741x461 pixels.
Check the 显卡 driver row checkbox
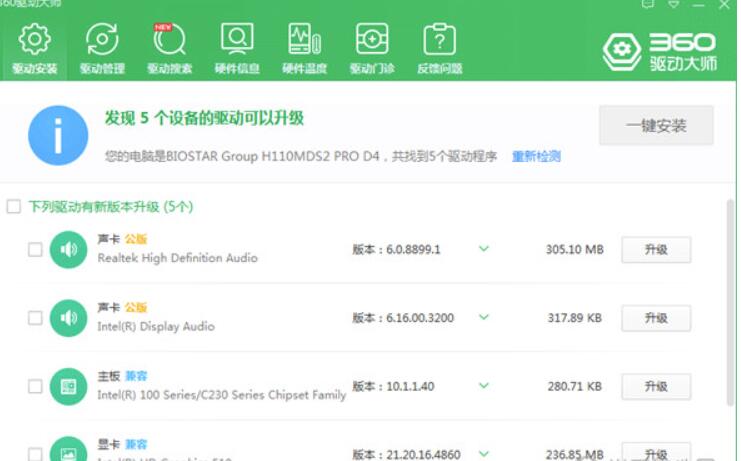pyautogui.click(x=35, y=454)
